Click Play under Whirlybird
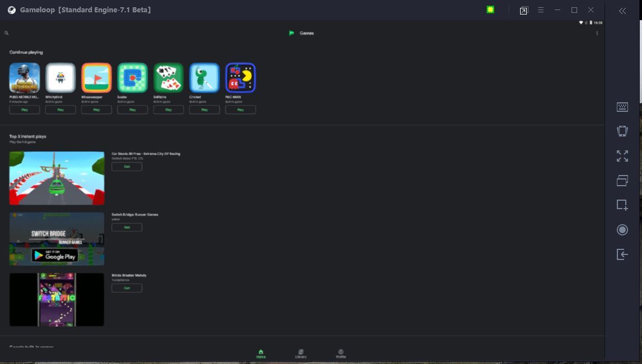642x364 pixels. coord(60,110)
